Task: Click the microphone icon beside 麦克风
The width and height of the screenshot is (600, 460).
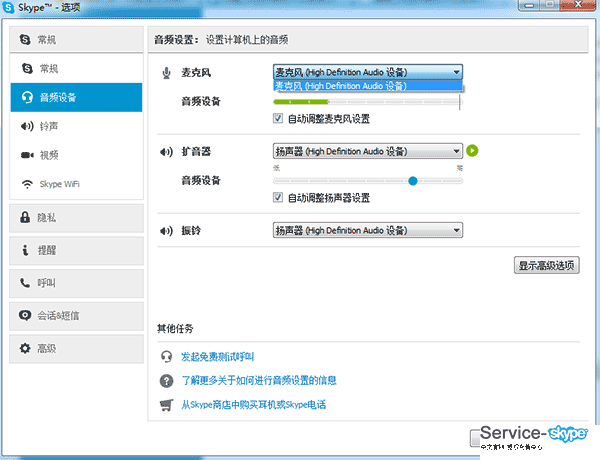Action: (166, 73)
